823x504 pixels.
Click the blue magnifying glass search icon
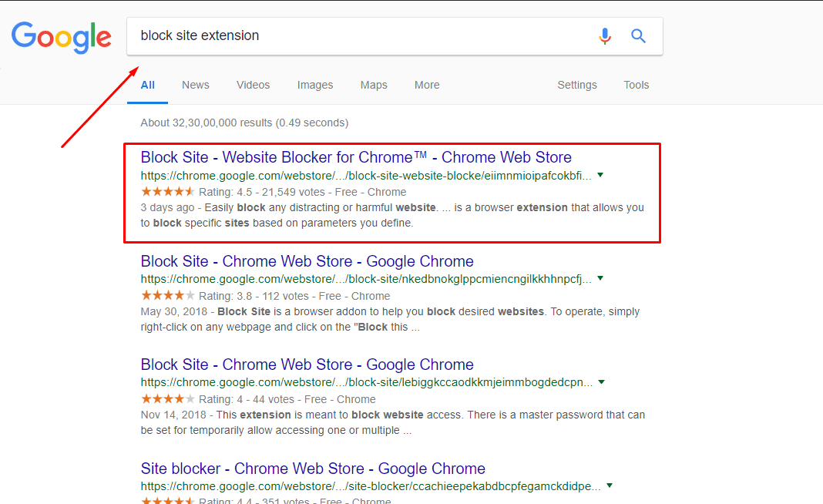[x=638, y=35]
